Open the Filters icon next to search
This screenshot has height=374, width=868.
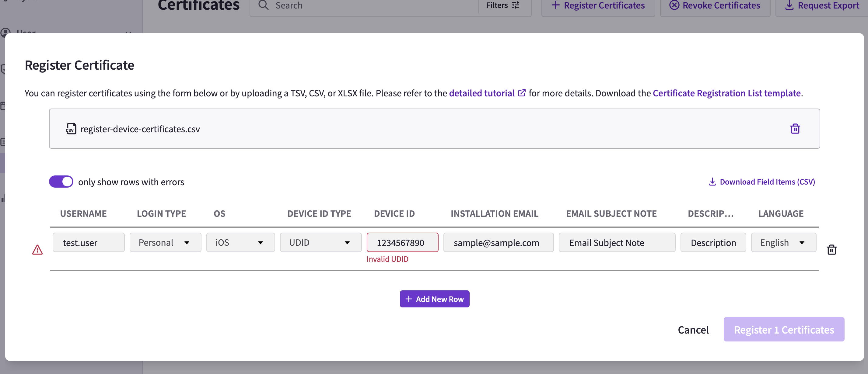516,5
